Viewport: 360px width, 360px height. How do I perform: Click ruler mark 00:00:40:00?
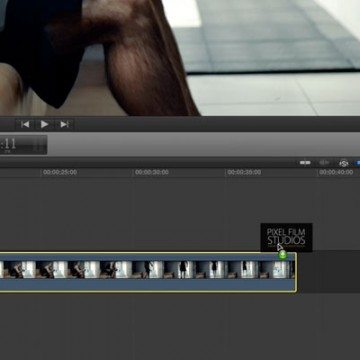click(x=336, y=172)
